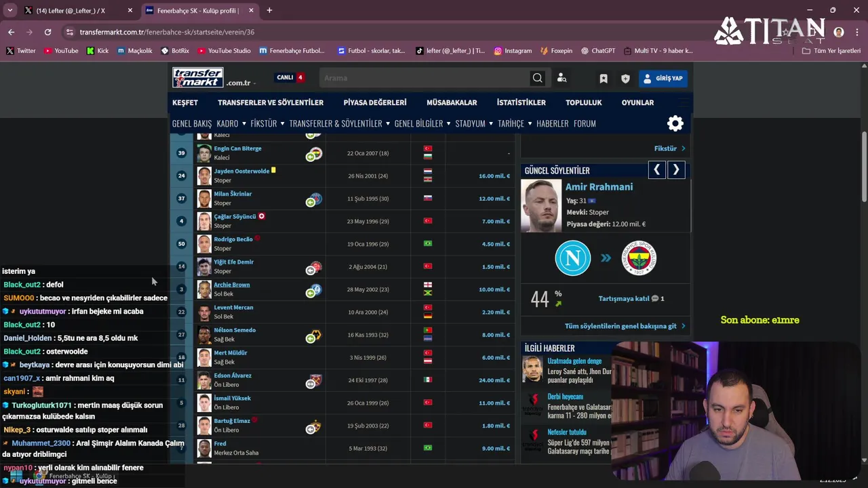Go to Tüm söylentilerin genel bakışına git
Image resolution: width=868 pixels, height=488 pixels.
pos(625,326)
